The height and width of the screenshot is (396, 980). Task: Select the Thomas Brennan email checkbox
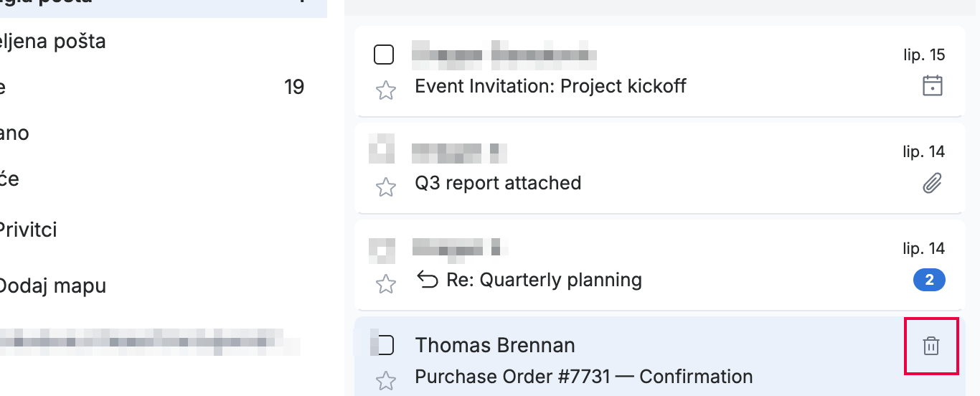pos(385,345)
